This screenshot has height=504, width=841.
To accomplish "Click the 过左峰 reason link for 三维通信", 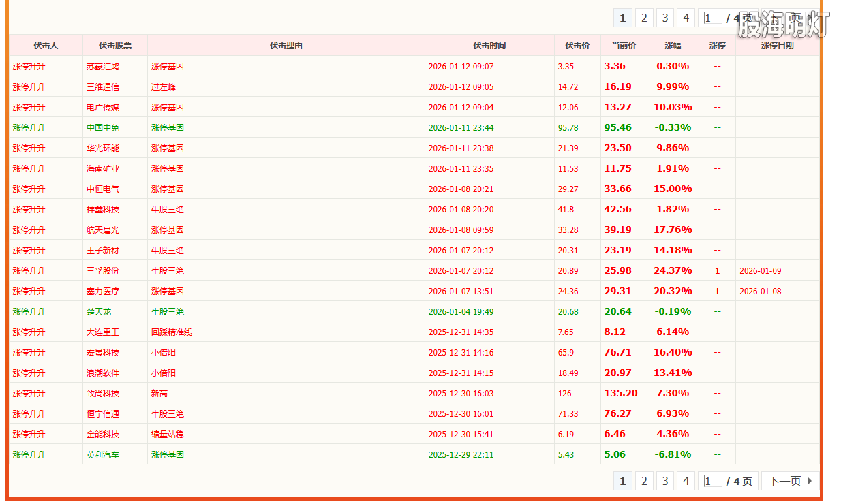I will click(164, 86).
